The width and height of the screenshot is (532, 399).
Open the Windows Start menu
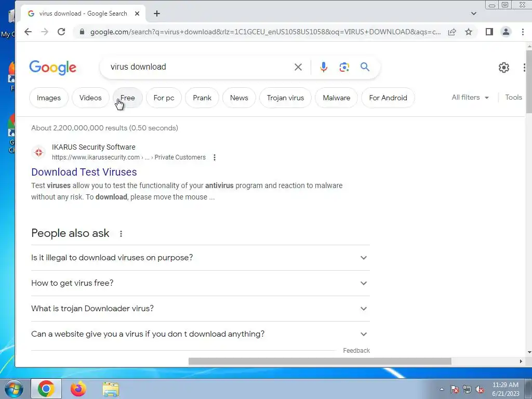click(x=13, y=389)
